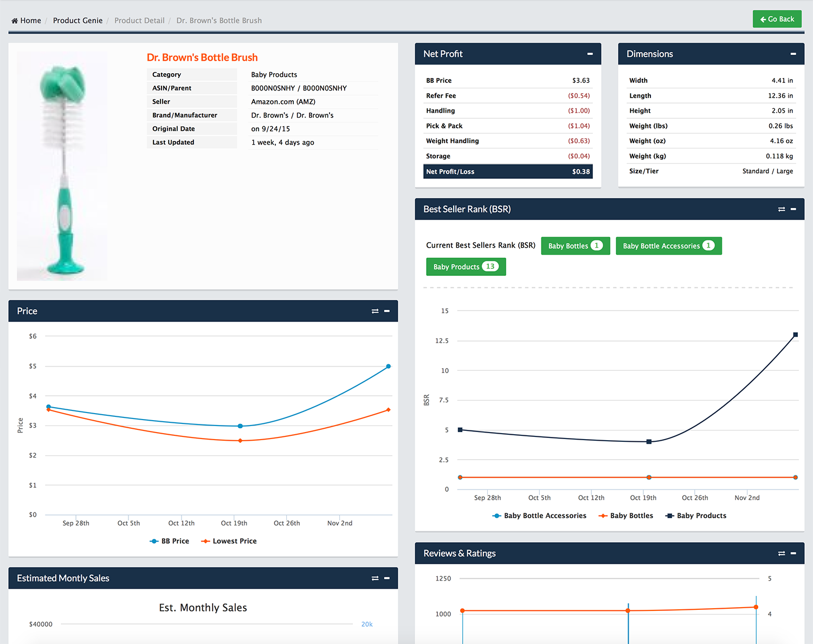Click the Weight (oz) value 4.16 oz
Viewport: 813px width, 644px height.
pyautogui.click(x=781, y=141)
